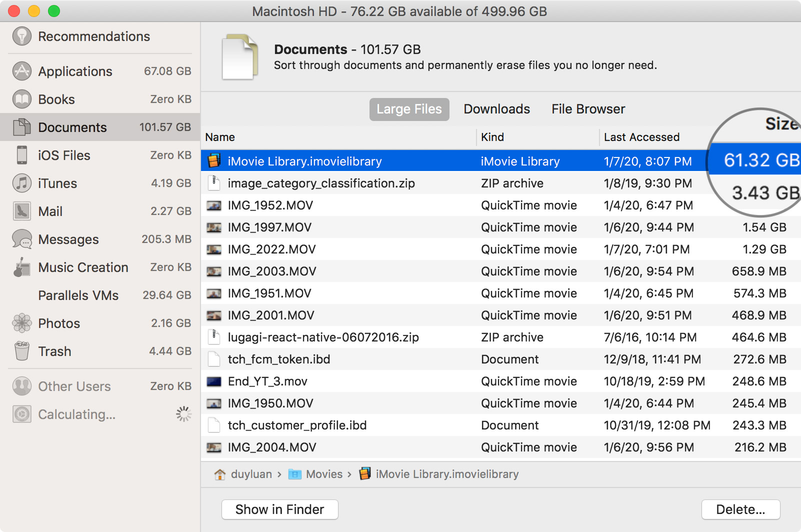This screenshot has height=532, width=801.
Task: Click the Documents sidebar icon
Action: (x=22, y=127)
